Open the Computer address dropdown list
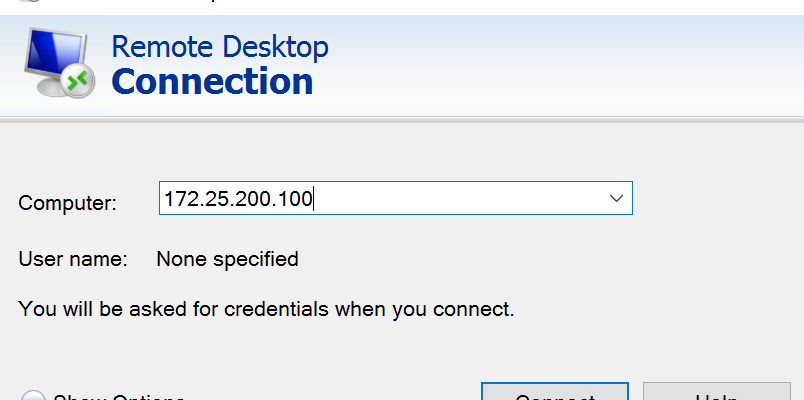Image resolution: width=804 pixels, height=400 pixels. [616, 198]
